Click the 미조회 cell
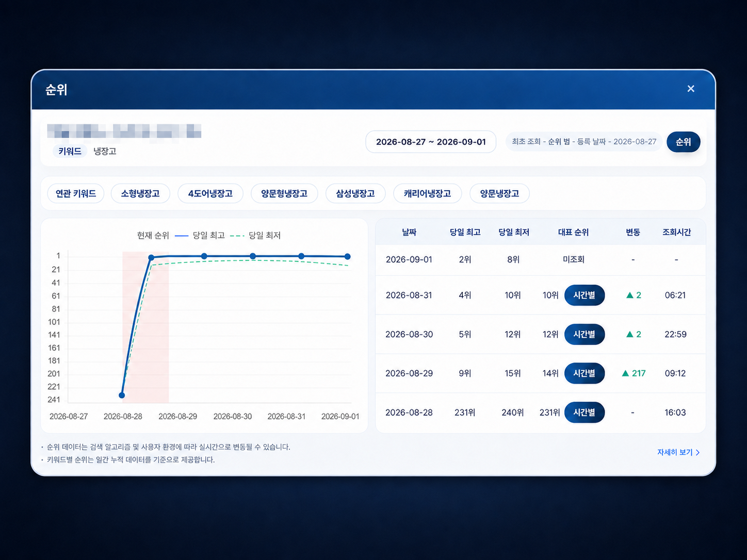Image resolution: width=747 pixels, height=560 pixels. point(574,259)
